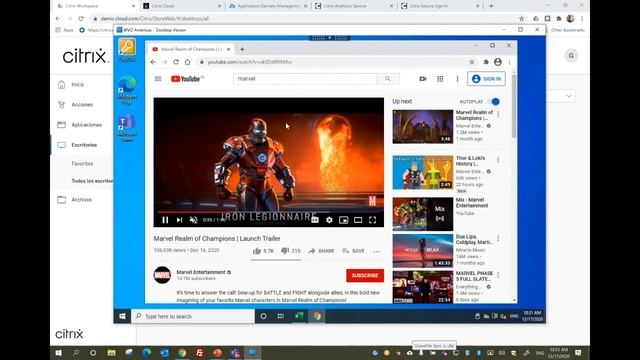Screen dimensions: 640x360
Task: Open Task View on remote taskbar
Action: point(281,316)
